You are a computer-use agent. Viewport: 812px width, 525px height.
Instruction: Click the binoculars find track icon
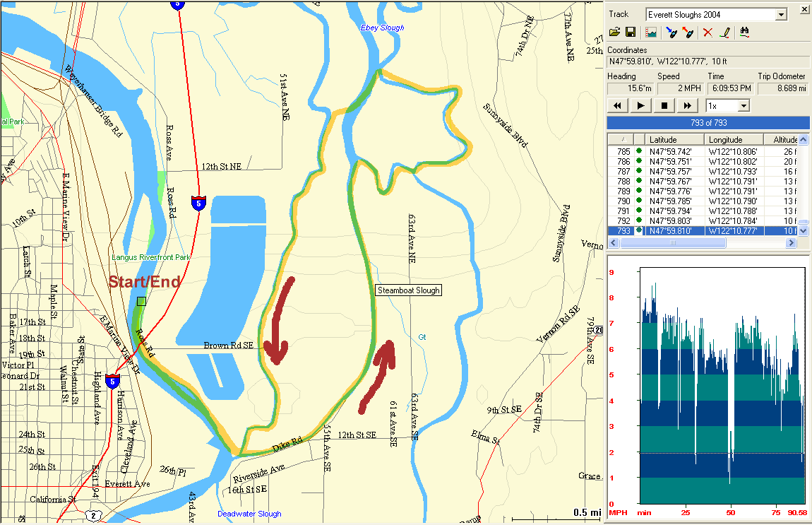(x=744, y=33)
